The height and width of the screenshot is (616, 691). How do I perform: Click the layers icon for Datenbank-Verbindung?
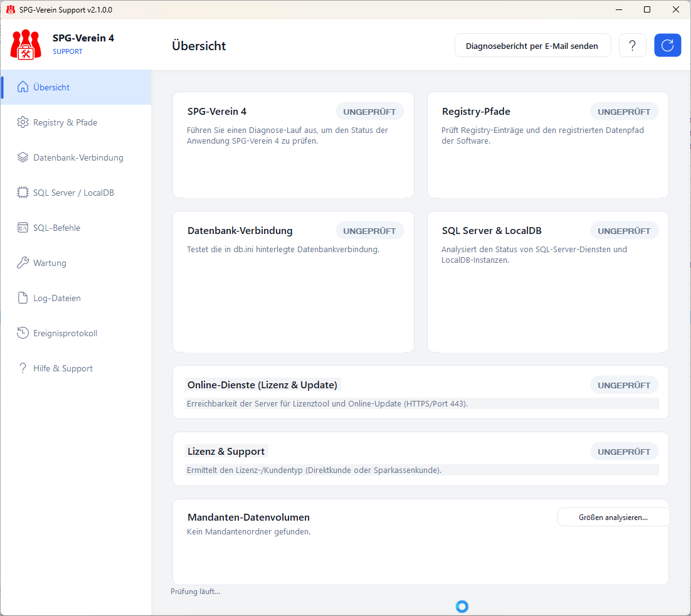click(23, 157)
